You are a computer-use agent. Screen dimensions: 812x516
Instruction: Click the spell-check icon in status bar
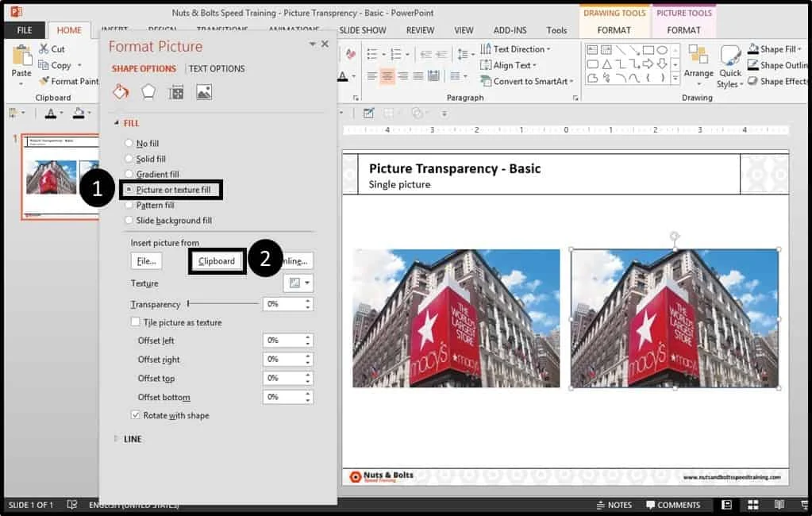(x=72, y=505)
